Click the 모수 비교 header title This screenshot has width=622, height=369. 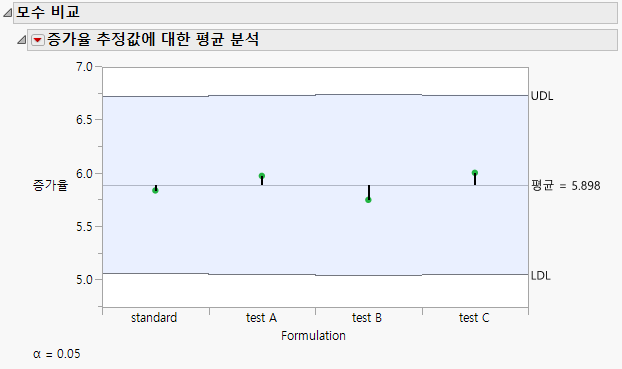click(48, 12)
